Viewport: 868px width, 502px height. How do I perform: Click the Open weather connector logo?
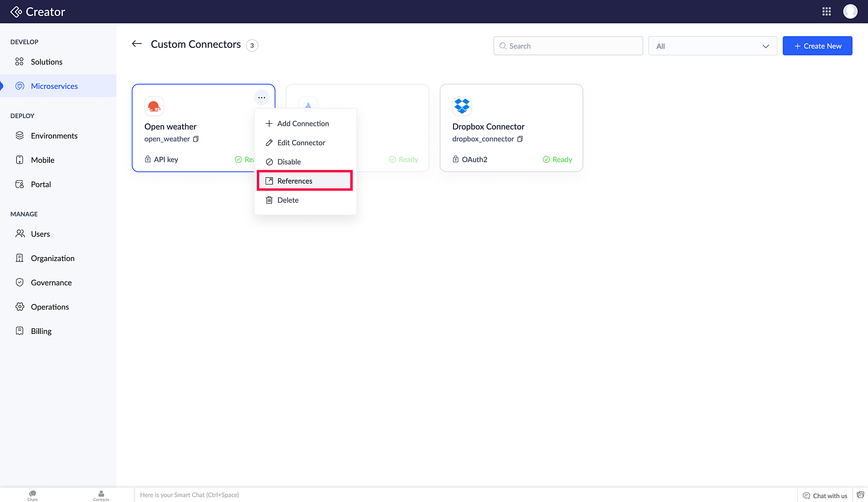(x=154, y=106)
